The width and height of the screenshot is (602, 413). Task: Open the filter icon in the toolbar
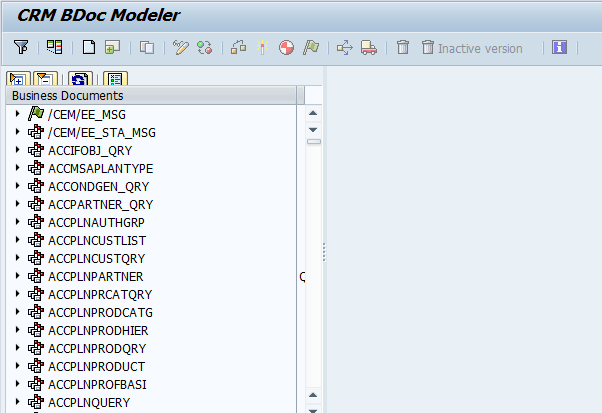pos(21,48)
